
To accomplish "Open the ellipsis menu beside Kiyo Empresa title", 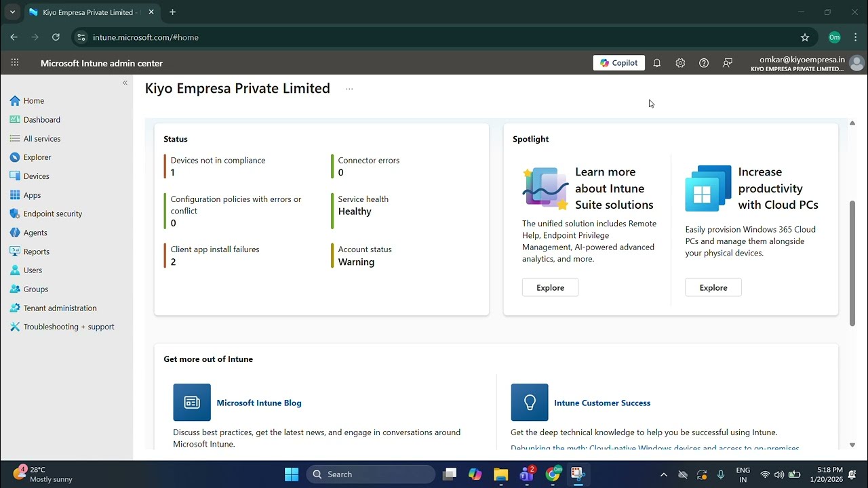I will click(349, 89).
